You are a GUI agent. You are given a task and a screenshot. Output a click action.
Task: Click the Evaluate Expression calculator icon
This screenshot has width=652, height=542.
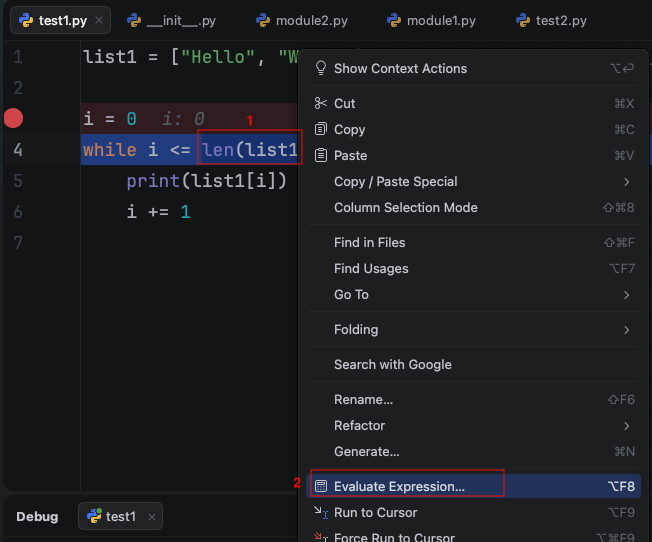pos(321,486)
